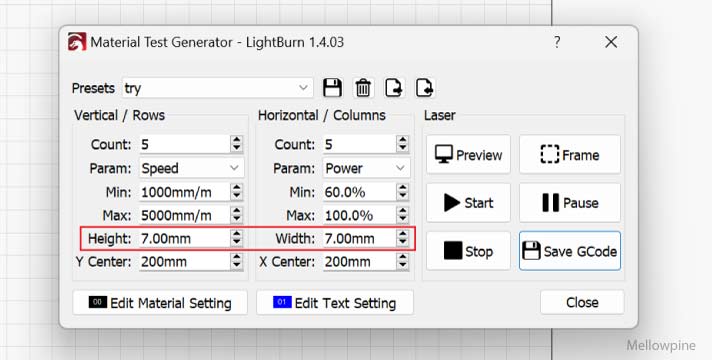
Task: Click the Height field showing 7.00mm
Action: point(184,238)
